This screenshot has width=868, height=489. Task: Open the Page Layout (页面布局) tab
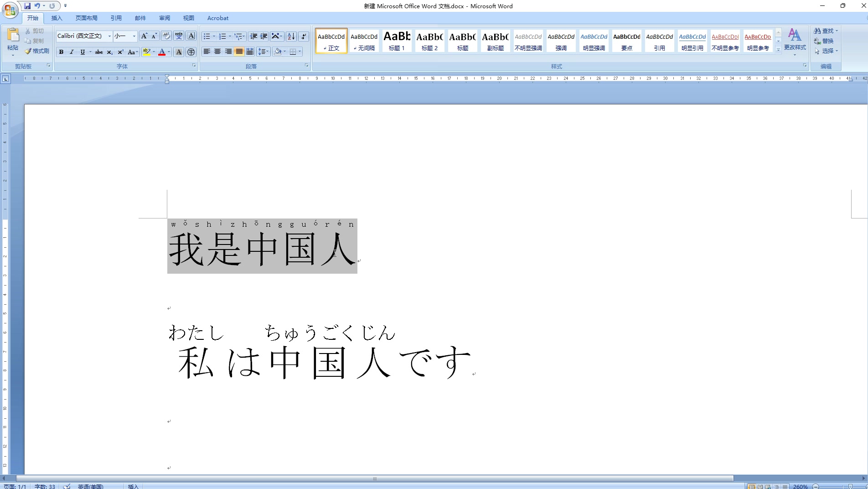coord(86,18)
